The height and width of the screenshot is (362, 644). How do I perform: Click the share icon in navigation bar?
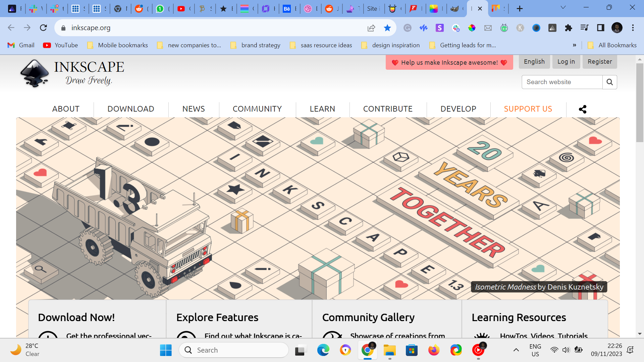(583, 109)
